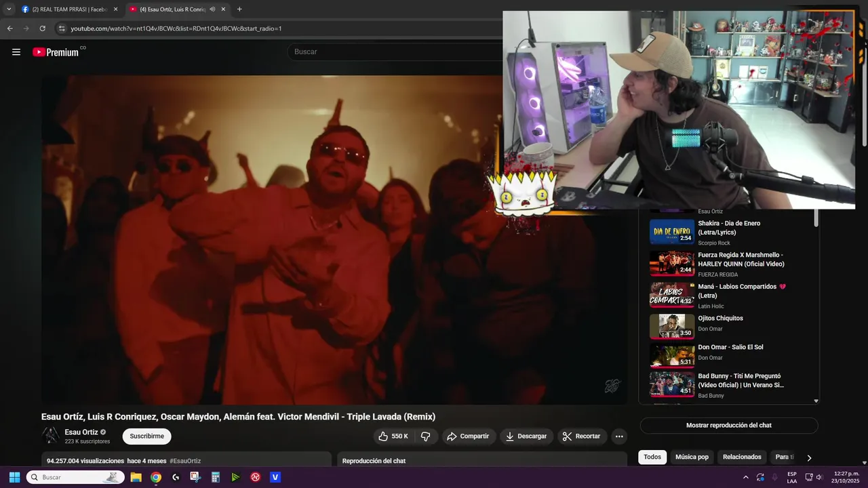Open network status tray icon
Viewport: 868px width, 488px height.
808,477
